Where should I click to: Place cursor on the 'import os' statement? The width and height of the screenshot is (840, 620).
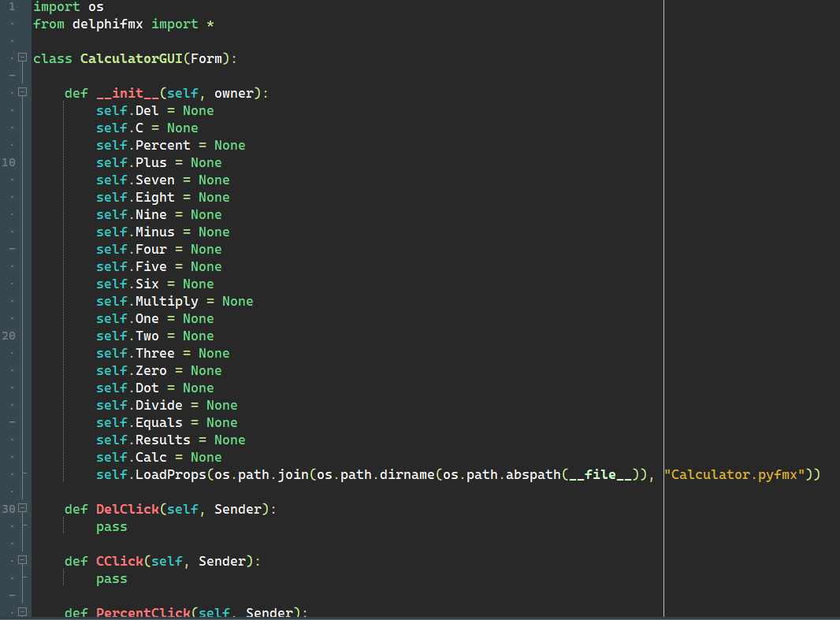point(68,7)
